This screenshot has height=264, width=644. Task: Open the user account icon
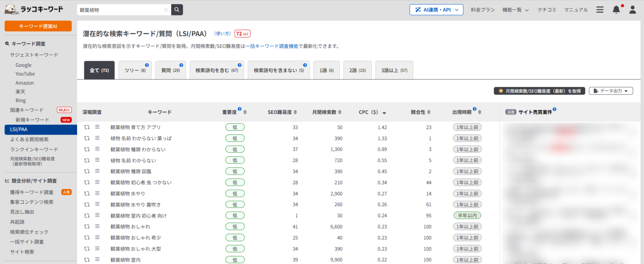coord(633,10)
